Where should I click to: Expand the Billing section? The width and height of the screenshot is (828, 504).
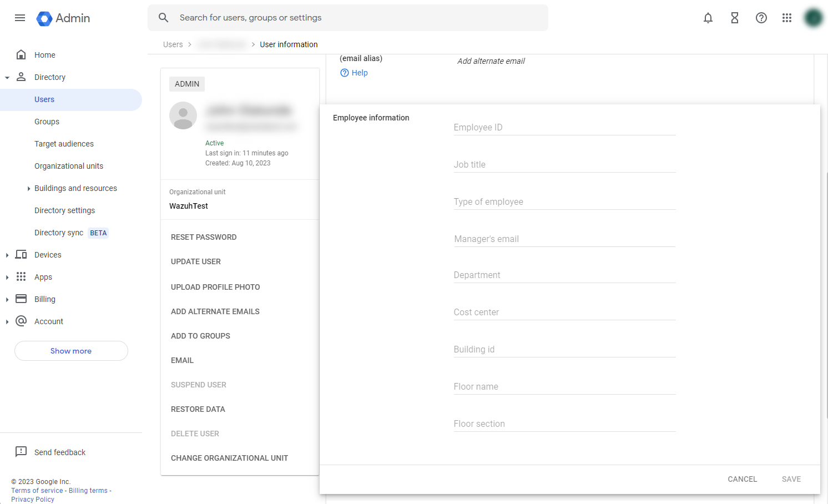(x=7, y=300)
